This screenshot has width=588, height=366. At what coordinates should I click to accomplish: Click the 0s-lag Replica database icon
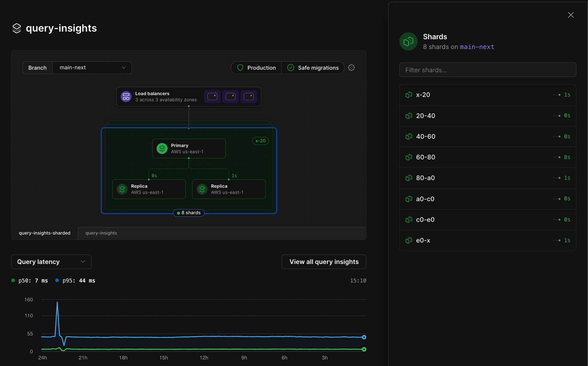122,189
